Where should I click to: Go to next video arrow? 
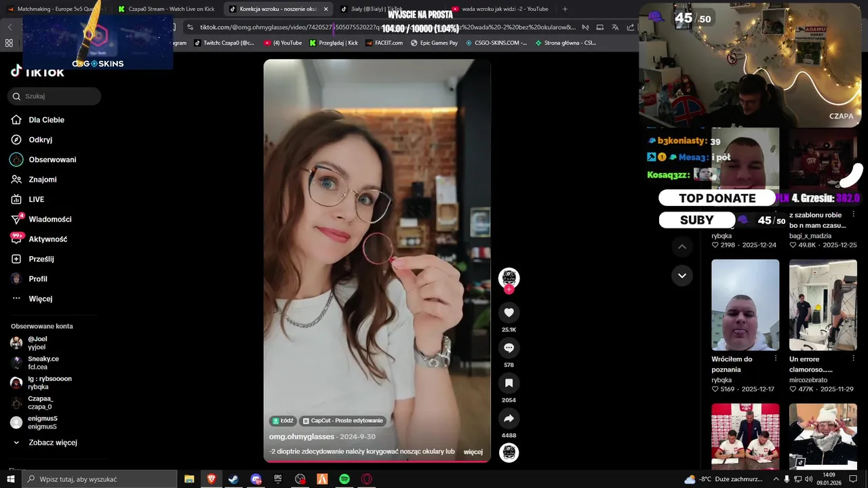click(682, 276)
